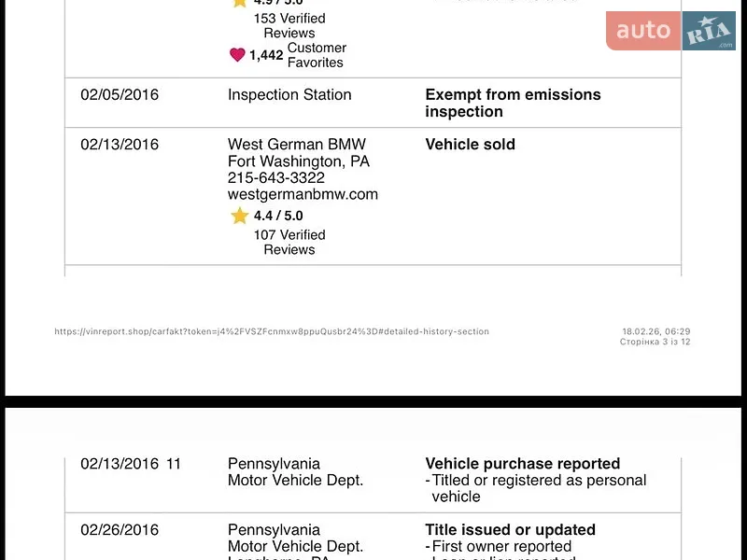The height and width of the screenshot is (560, 747).
Task: Click the Pennsylvania Motor Vehicle Dept. source on 02/13/2016
Action: (x=295, y=472)
